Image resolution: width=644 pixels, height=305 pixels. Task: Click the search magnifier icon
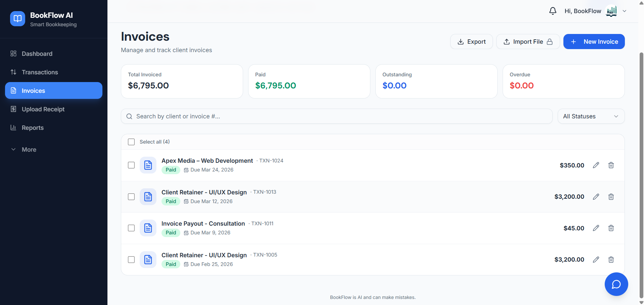tap(129, 116)
